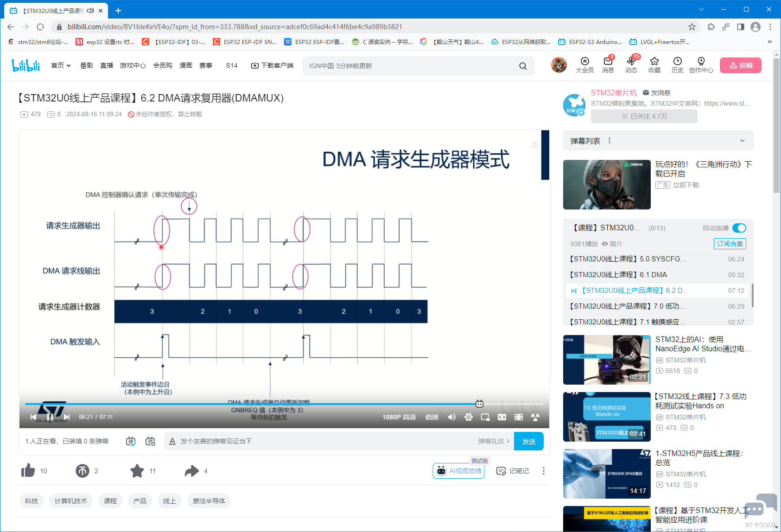
Task: Enable picture-in-picture mode in player
Action: point(485,417)
